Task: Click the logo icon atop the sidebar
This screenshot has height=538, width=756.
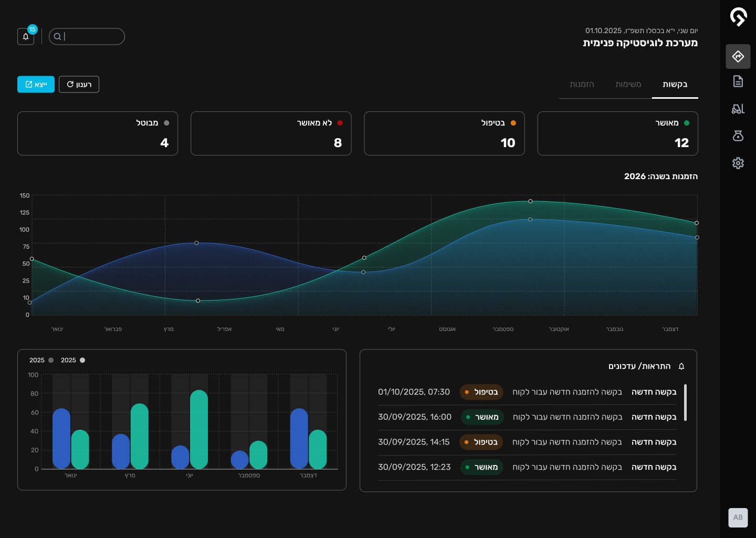Action: [x=738, y=17]
